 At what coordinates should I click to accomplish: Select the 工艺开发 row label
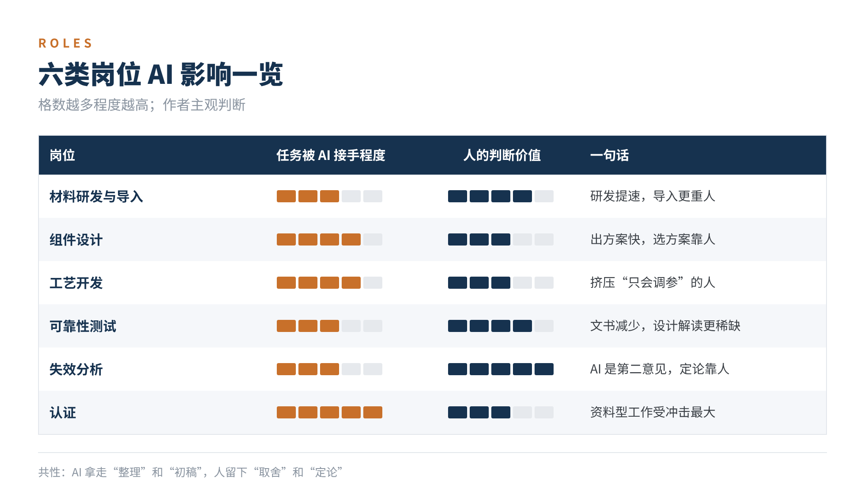76,283
